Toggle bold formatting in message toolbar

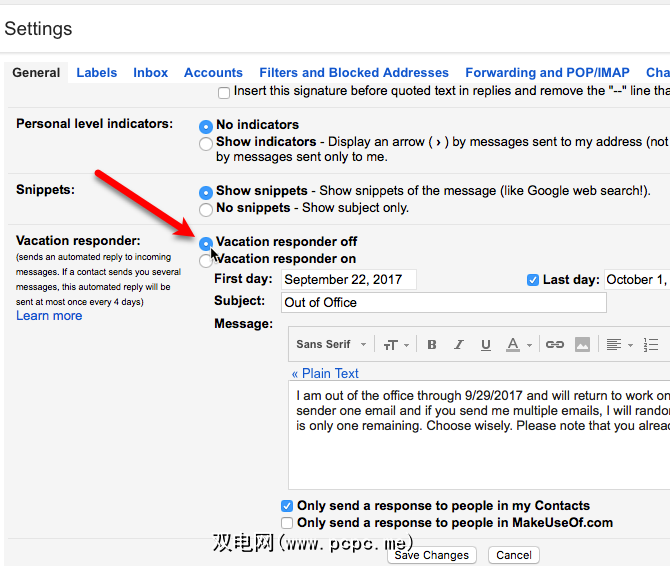point(432,344)
